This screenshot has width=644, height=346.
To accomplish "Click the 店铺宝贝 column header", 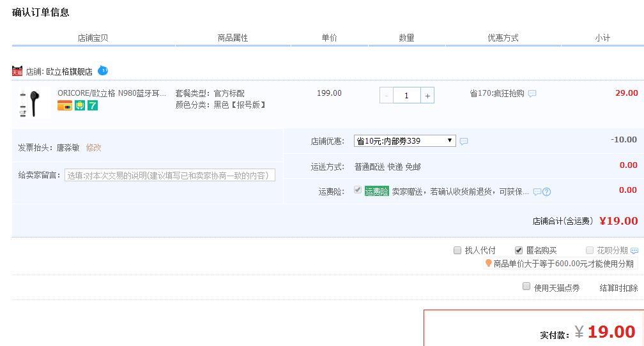I will coord(93,38).
